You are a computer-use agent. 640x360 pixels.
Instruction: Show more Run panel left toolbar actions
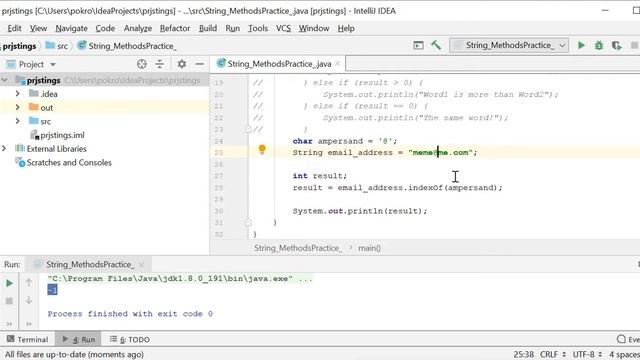coord(9,324)
